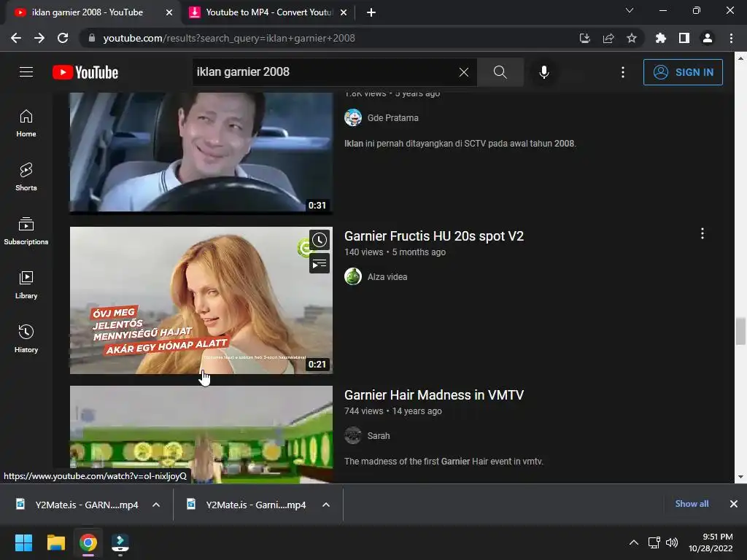The height and width of the screenshot is (560, 747).
Task: Click scrollbar down arrow
Action: click(x=740, y=477)
